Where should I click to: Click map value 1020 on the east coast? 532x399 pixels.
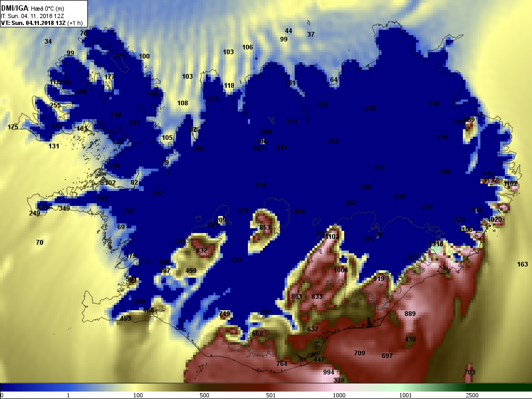click(494, 220)
